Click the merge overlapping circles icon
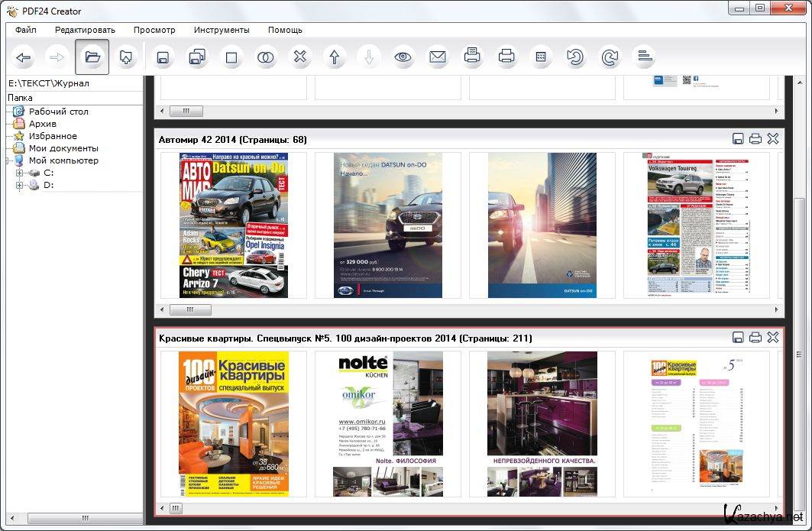Screen dimensions: 812x531 [x=265, y=57]
